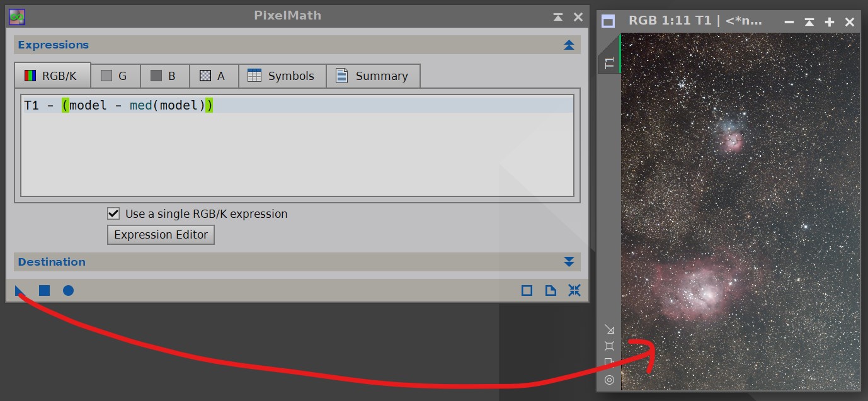Edit instance source code via the page icon
Viewport: 868px width, 401px height.
(x=549, y=290)
